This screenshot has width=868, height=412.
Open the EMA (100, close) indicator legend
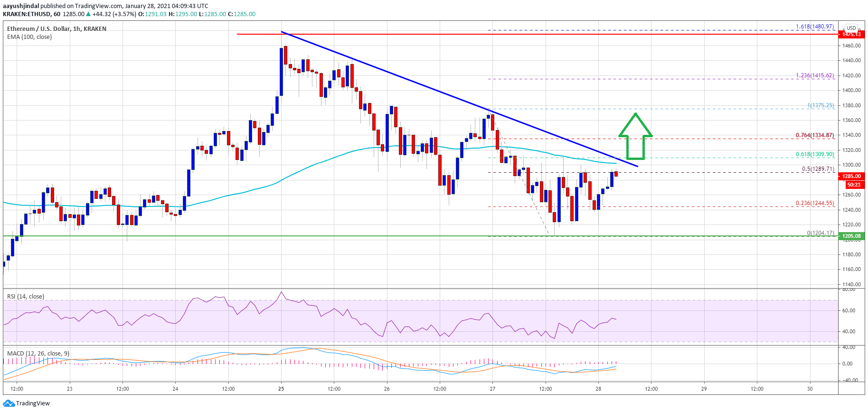29,37
